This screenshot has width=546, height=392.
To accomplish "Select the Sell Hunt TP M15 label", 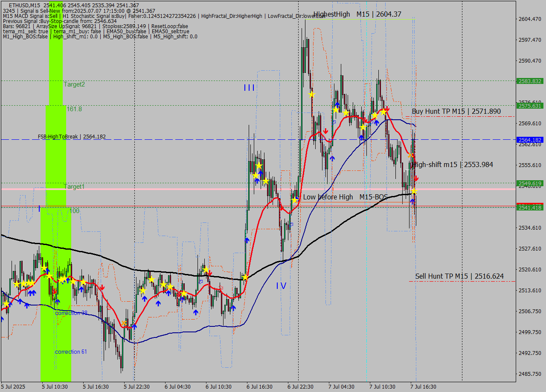I will click(x=459, y=277).
